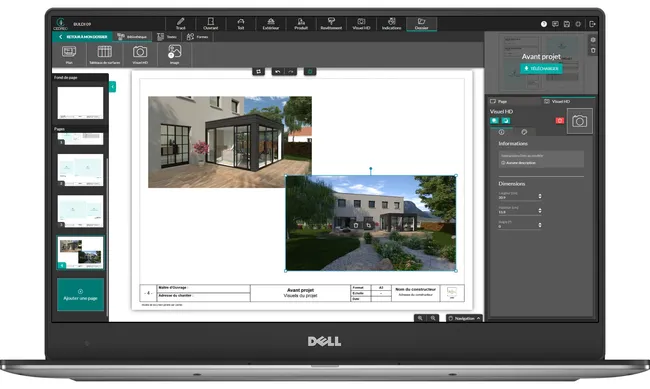
Task: Click Retour à mon dossier
Action: point(82,37)
